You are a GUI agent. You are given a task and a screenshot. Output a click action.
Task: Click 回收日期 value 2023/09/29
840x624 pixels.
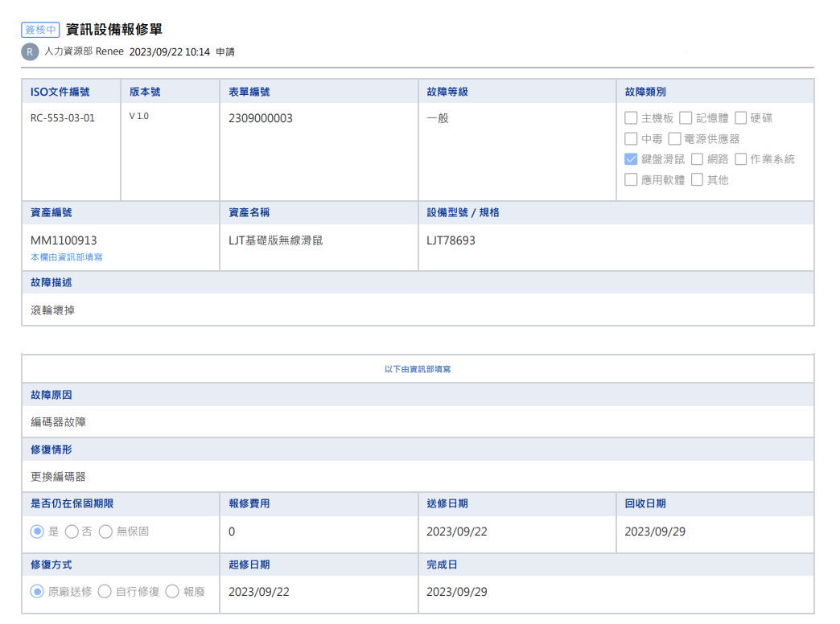point(655,532)
